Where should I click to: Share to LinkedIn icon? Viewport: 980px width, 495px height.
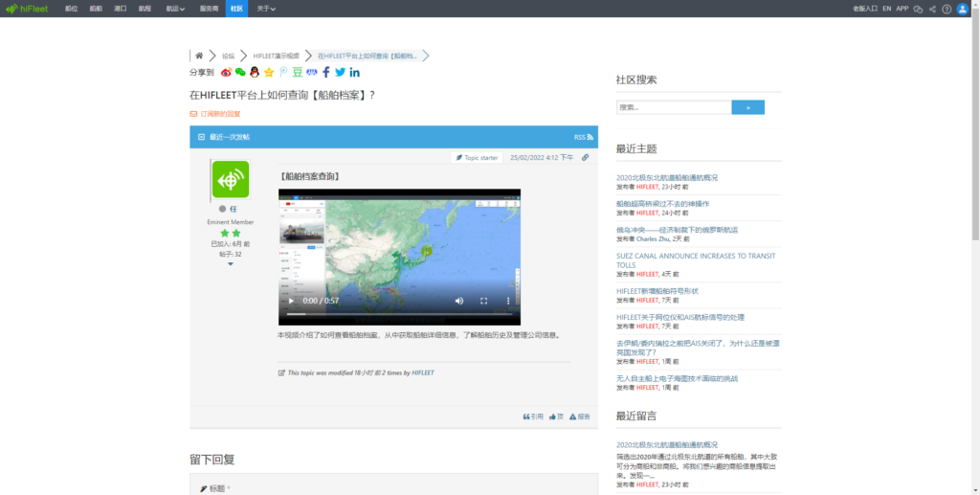[x=354, y=72]
